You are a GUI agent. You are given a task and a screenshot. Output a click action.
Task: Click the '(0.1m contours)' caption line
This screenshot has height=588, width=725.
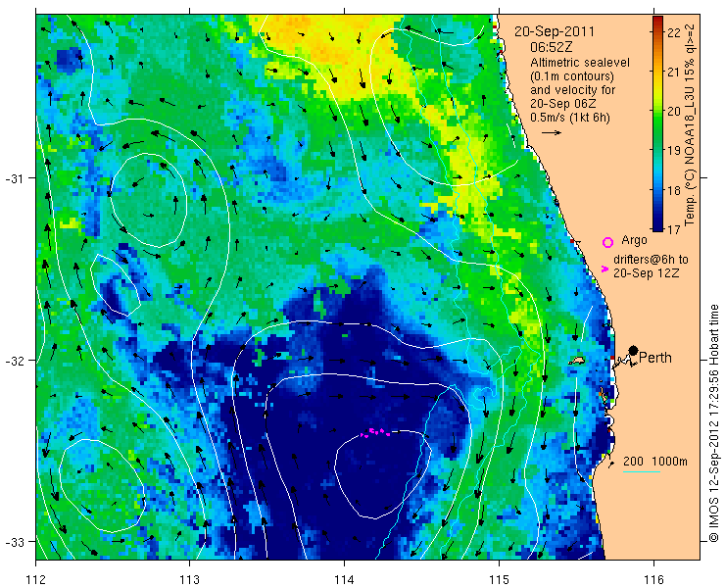(572, 75)
